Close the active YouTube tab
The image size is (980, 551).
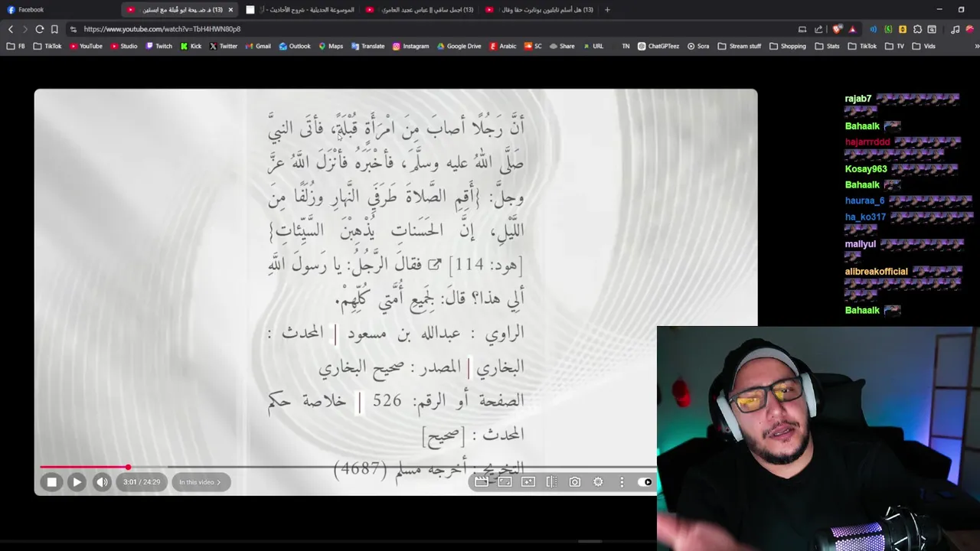coord(230,10)
